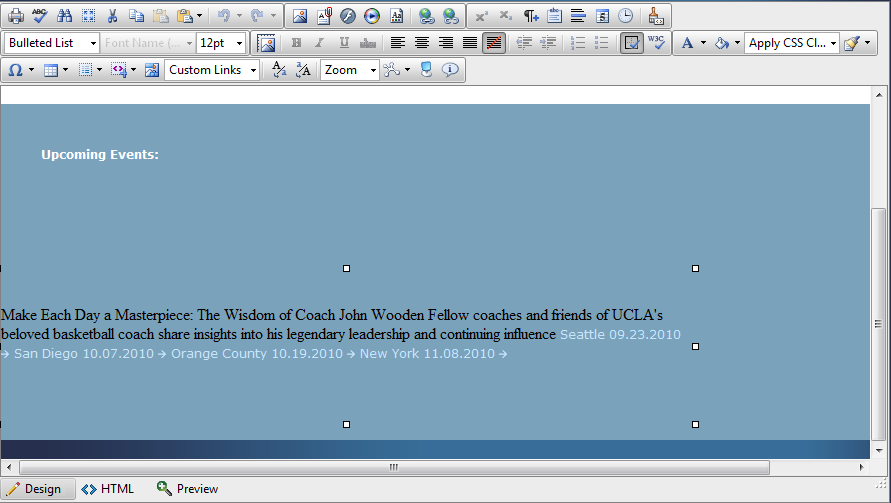Image resolution: width=891 pixels, height=503 pixels.
Task: Open the 12pt font size dropdown
Action: tap(221, 43)
